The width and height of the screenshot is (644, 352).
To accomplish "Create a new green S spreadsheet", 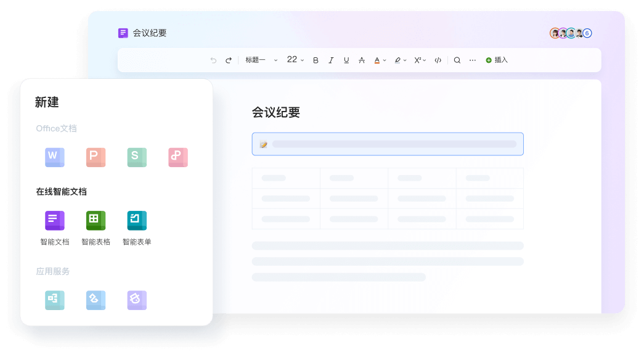I will pyautogui.click(x=137, y=157).
